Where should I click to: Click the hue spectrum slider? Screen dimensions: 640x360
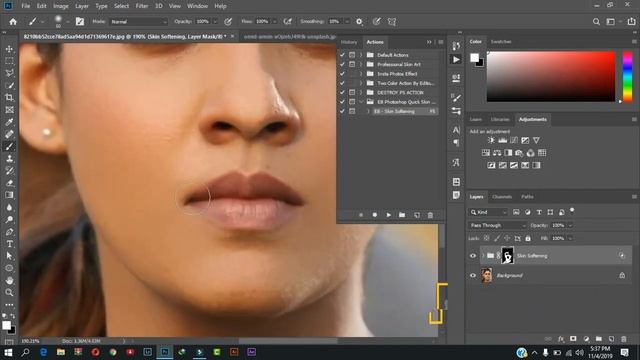[x=627, y=77]
